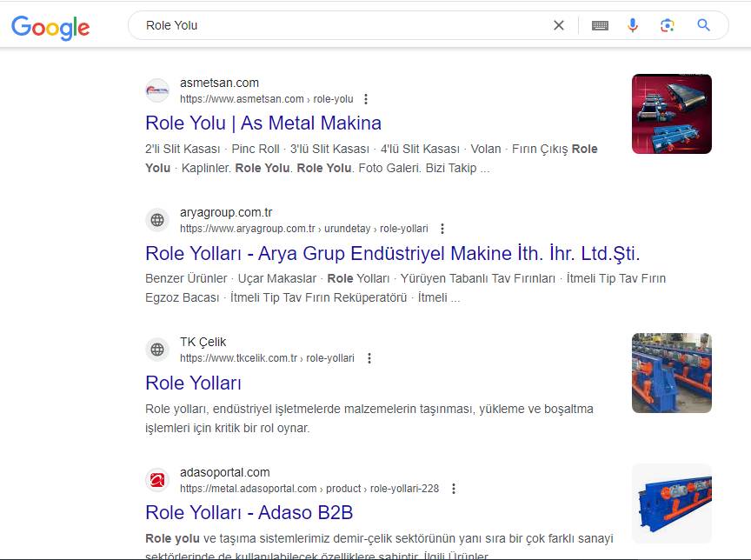Search by image with Google Lens
This screenshot has width=751, height=560.
tap(668, 25)
